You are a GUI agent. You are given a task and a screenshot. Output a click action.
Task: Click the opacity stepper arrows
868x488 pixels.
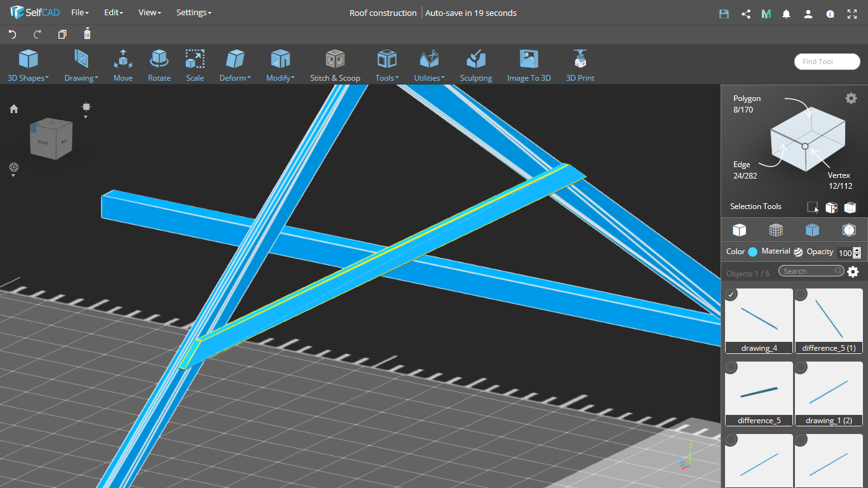(x=857, y=253)
